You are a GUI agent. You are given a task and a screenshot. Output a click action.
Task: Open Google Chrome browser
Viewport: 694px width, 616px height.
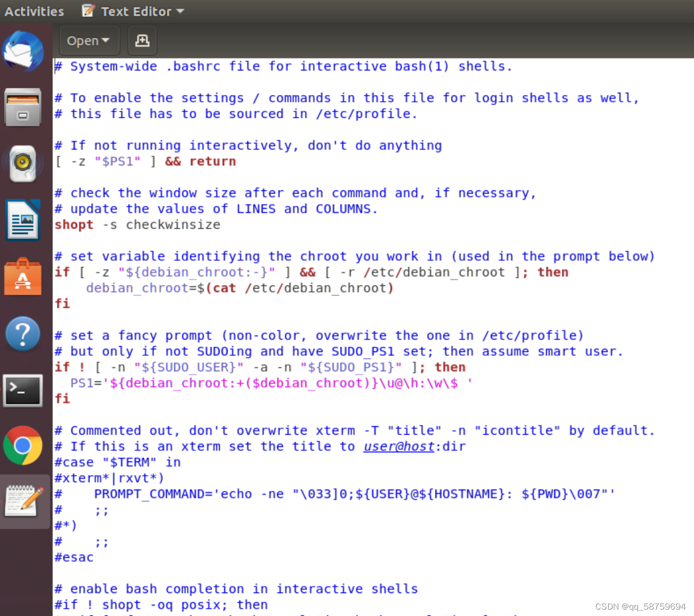[23, 445]
